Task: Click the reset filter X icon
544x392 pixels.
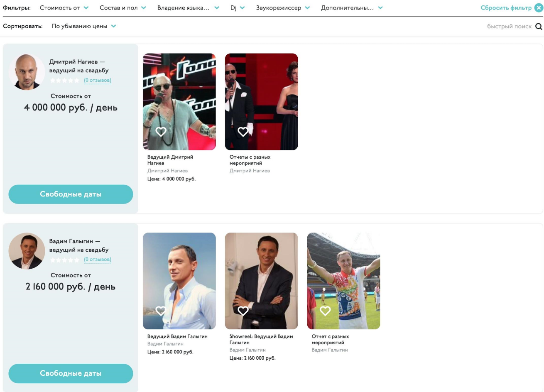Action: click(x=539, y=8)
